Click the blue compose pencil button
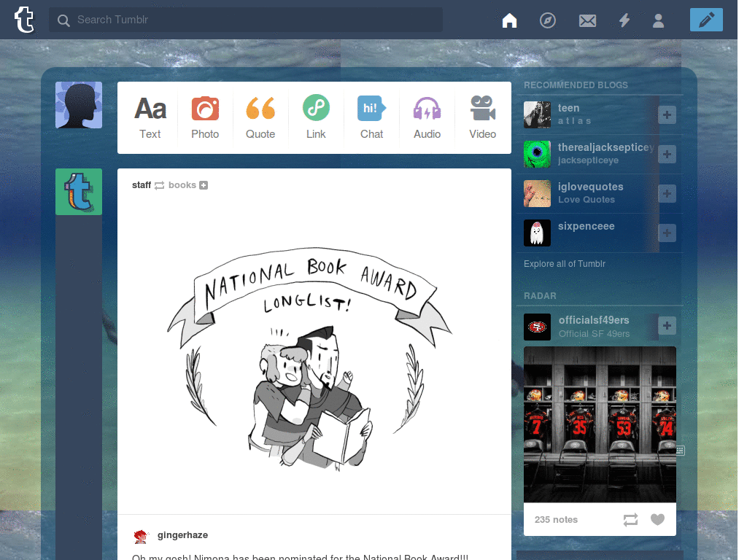The height and width of the screenshot is (560, 747). click(706, 20)
